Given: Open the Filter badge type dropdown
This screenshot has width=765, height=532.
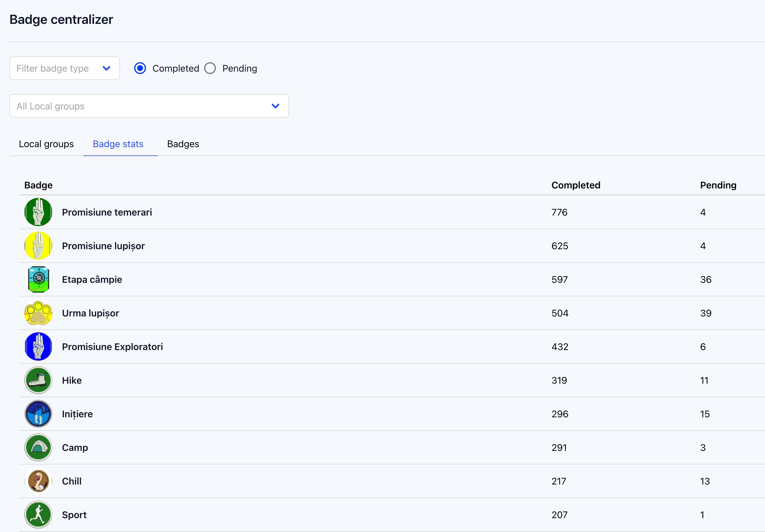Looking at the screenshot, I should pos(65,68).
